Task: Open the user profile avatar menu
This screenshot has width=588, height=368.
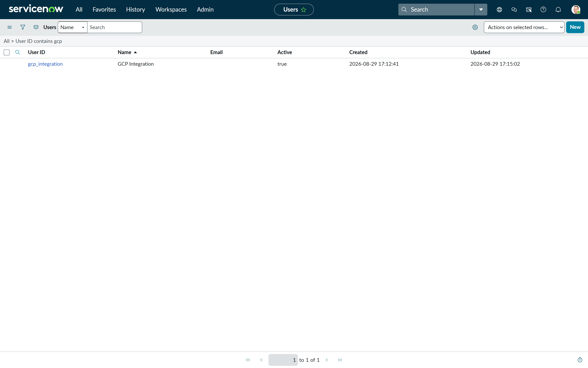Action: [x=576, y=10]
